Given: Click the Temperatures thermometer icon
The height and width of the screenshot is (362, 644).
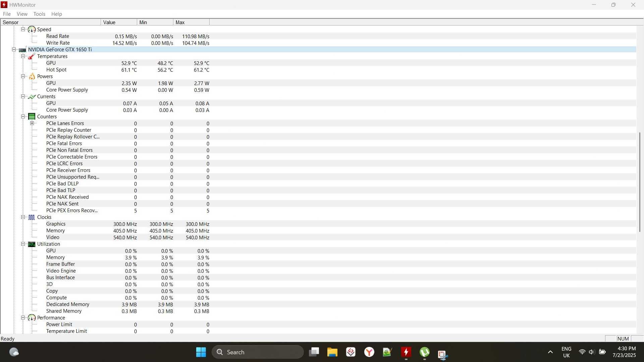Looking at the screenshot, I should (x=32, y=56).
